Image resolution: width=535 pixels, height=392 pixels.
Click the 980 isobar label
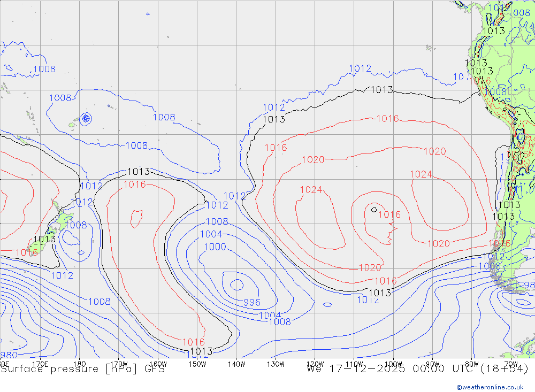tap(7, 355)
